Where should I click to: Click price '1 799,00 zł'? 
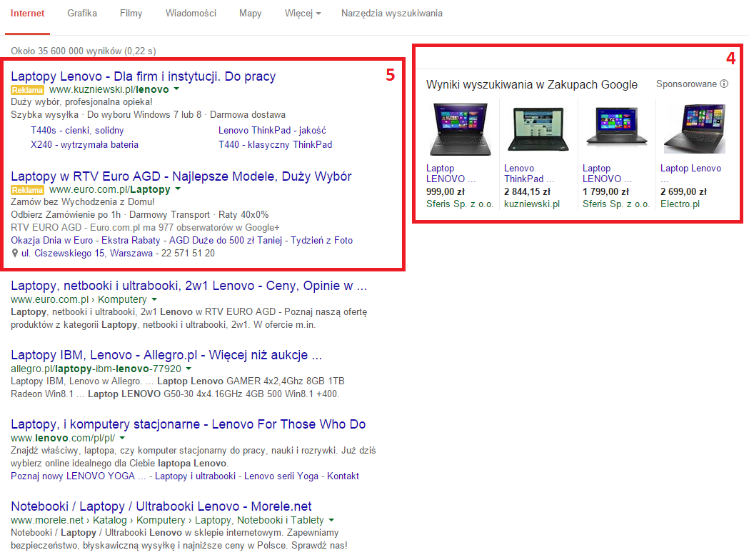605,191
